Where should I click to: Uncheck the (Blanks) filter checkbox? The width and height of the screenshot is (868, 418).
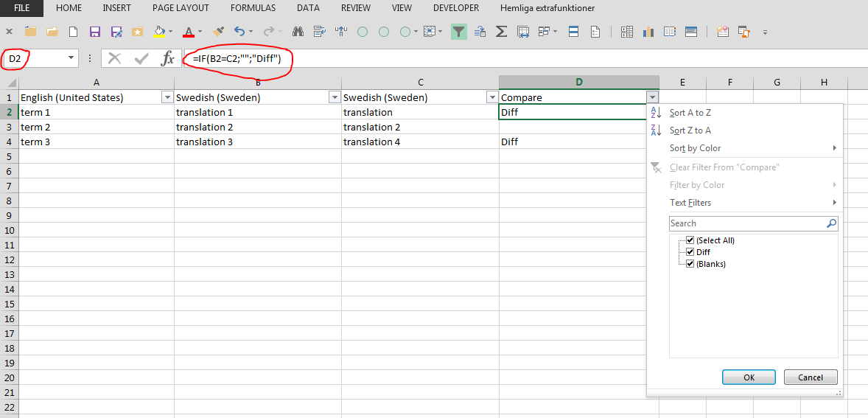[x=690, y=264]
